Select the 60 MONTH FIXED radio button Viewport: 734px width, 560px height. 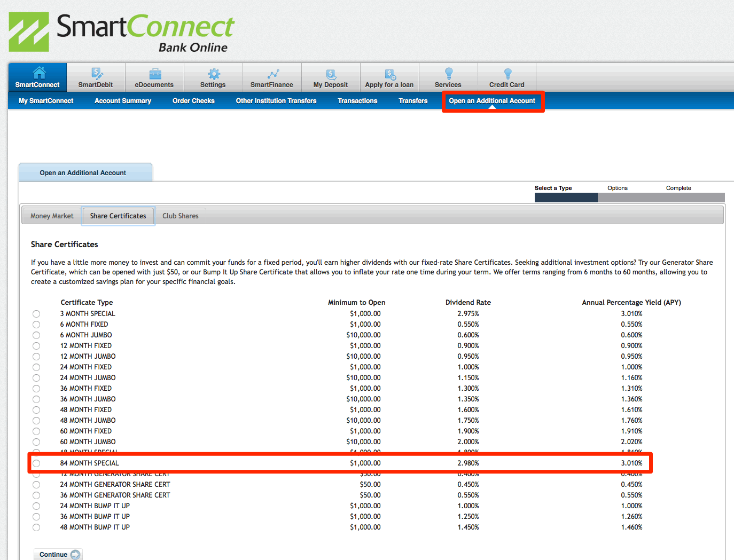coord(36,431)
